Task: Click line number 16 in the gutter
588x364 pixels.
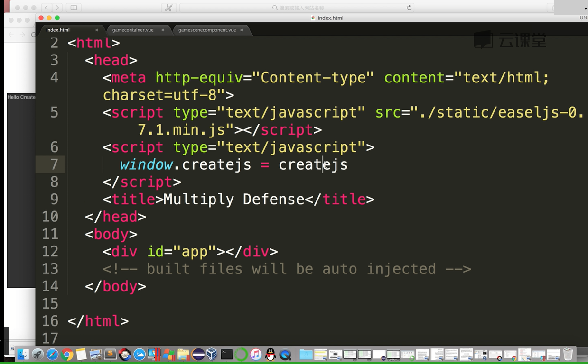Action: coord(50,321)
